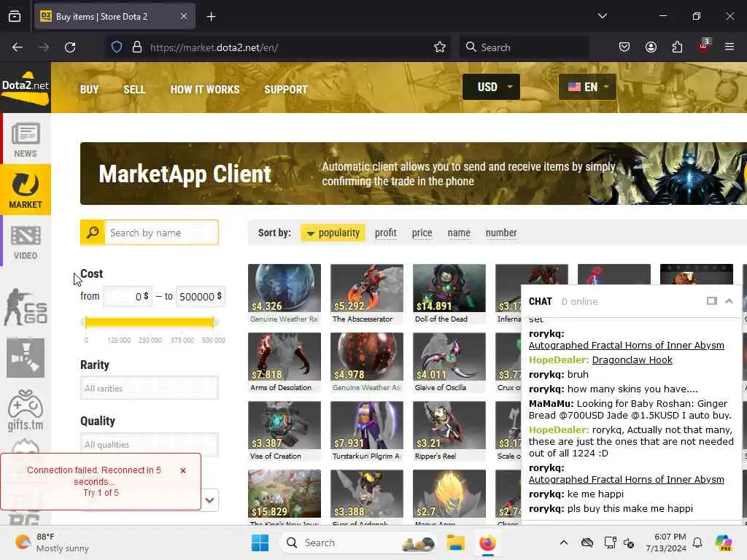Image resolution: width=747 pixels, height=560 pixels.
Task: Open the Ripper's Reel item
Action: coord(449,431)
